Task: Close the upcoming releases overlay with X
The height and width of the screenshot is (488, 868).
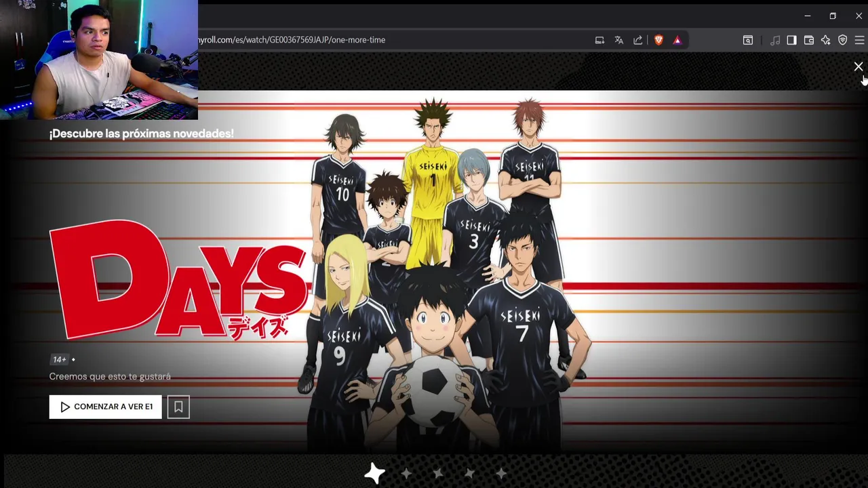Action: (x=859, y=66)
